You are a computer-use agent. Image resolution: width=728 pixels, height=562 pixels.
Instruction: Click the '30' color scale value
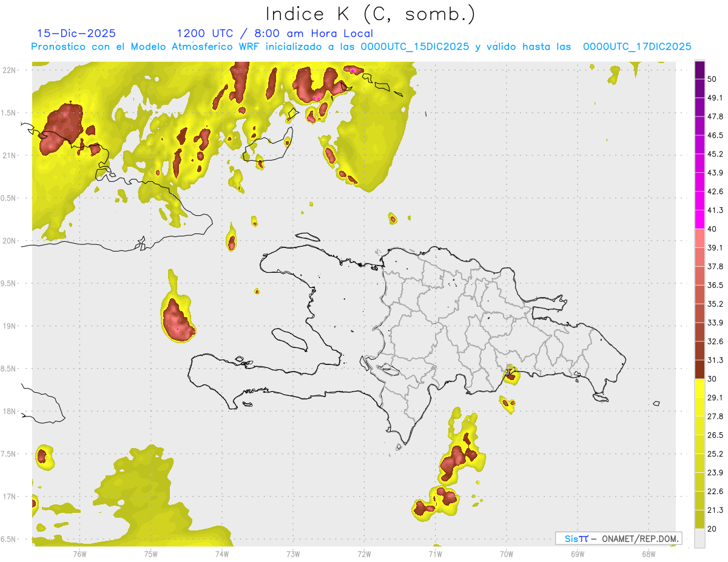pos(712,379)
